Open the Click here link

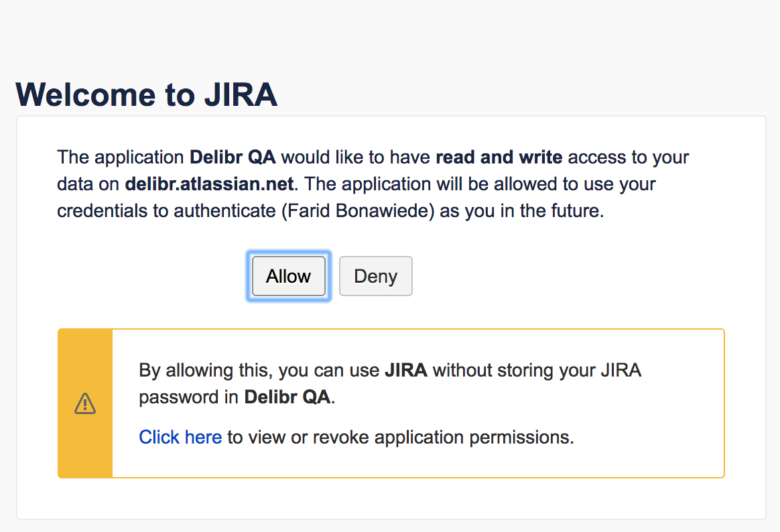coord(180,437)
